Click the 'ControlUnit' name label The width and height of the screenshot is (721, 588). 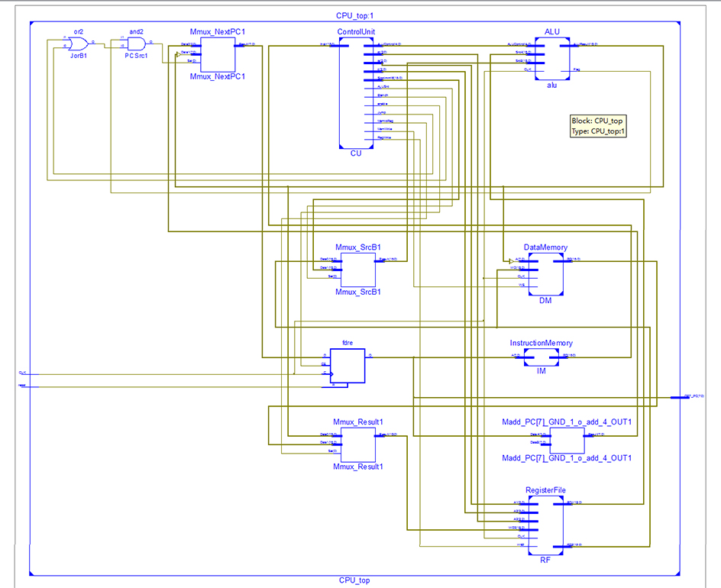[x=356, y=32]
